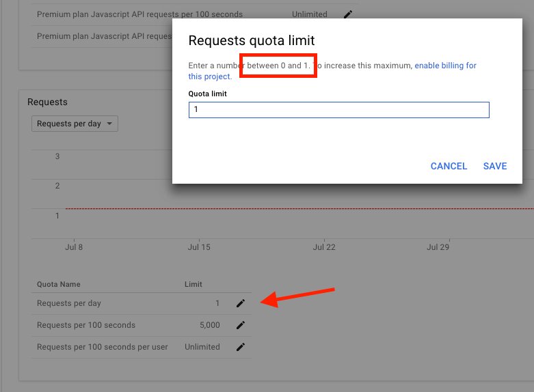Image resolution: width=534 pixels, height=392 pixels.
Task: Select Requests per 100 seconds per user label
Action: [102, 347]
